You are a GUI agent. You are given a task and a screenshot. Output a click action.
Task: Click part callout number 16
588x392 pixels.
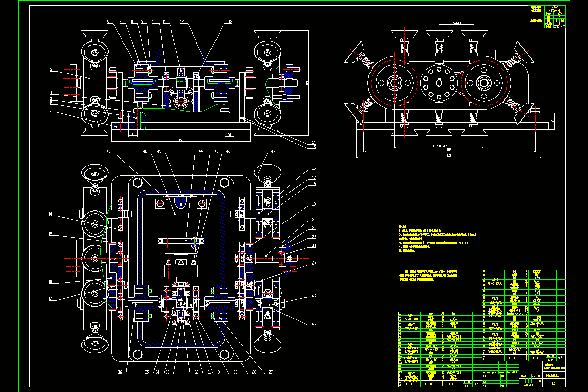tap(314, 168)
